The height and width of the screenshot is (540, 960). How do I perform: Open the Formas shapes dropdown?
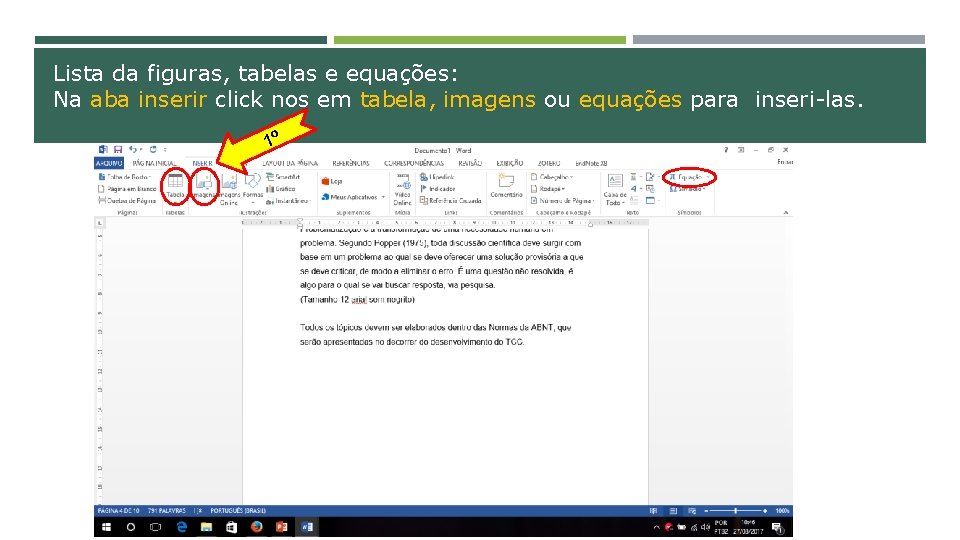253,190
